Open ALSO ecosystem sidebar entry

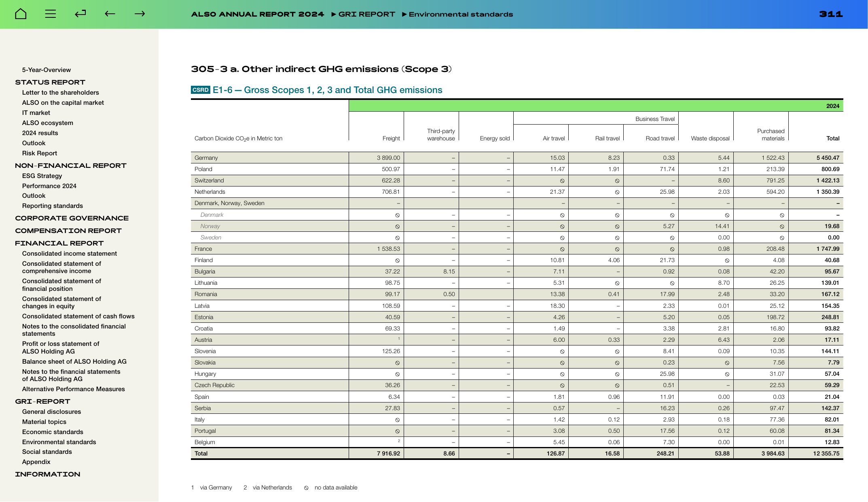click(48, 123)
